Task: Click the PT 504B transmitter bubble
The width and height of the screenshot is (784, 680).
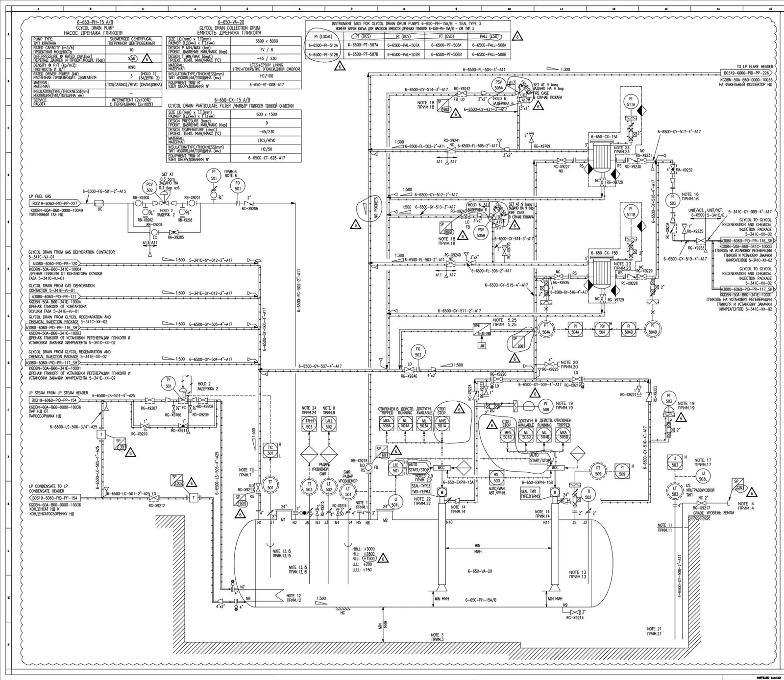Action: 652,329
